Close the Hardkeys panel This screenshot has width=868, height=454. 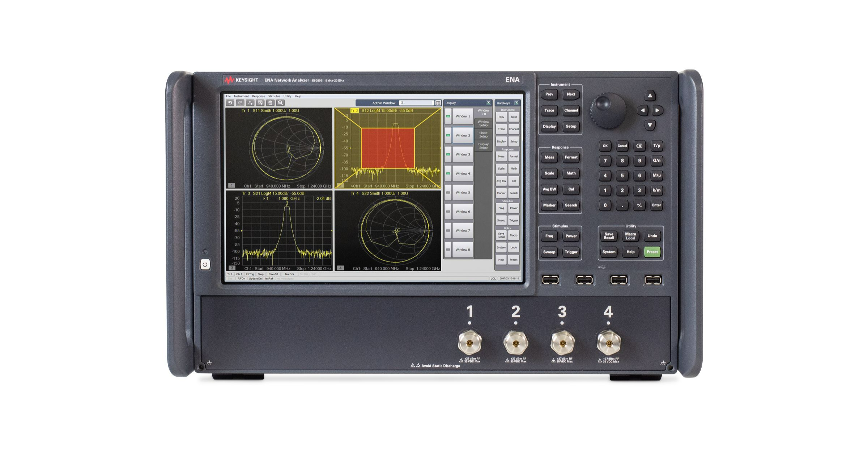tap(516, 103)
